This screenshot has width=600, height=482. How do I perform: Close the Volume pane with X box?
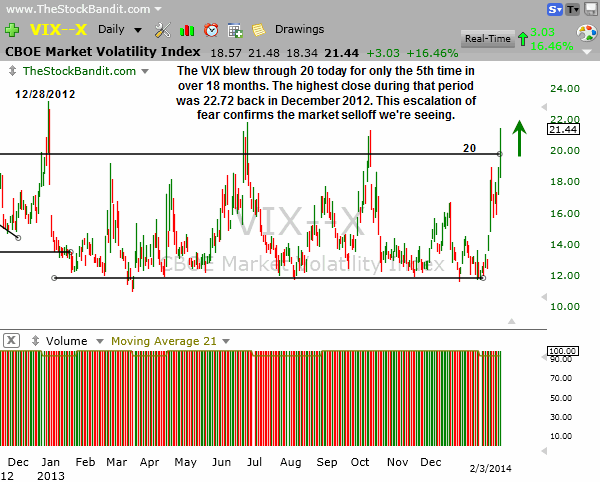(x=10, y=341)
